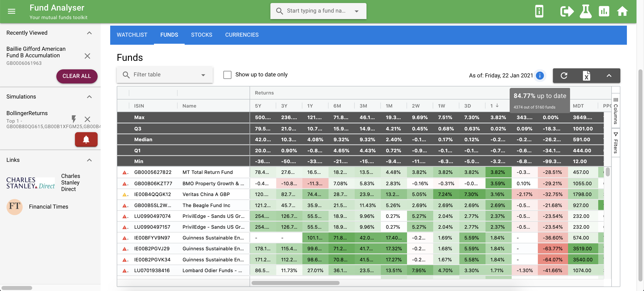Remove Baillie Gifford American Fund from recently viewed

coord(87,56)
